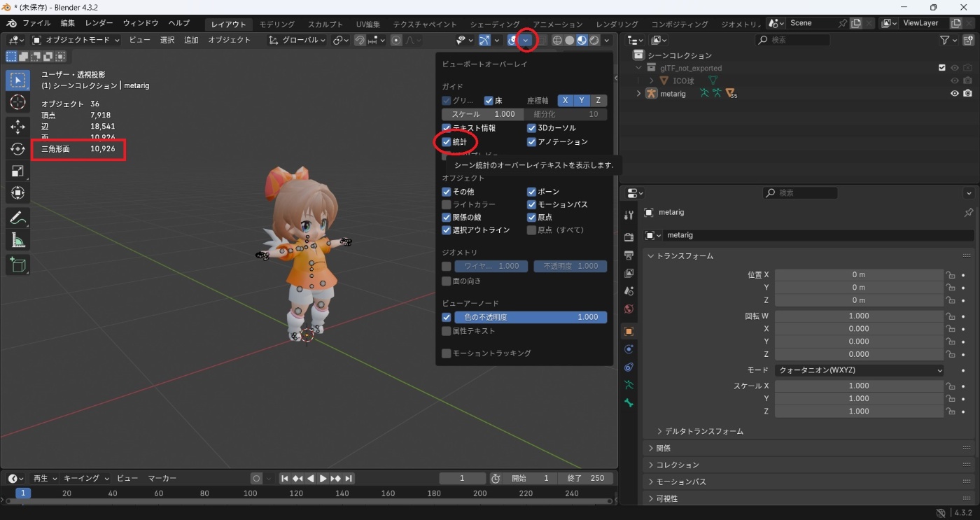Open the ファイル menu
Image resolution: width=980 pixels, height=520 pixels.
[x=36, y=24]
